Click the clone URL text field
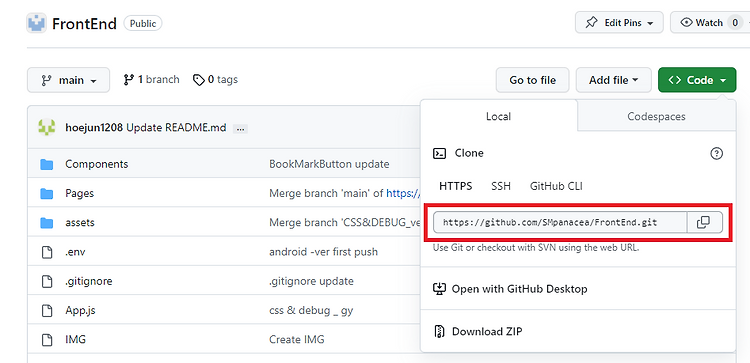This screenshot has width=750, height=363. click(x=560, y=222)
